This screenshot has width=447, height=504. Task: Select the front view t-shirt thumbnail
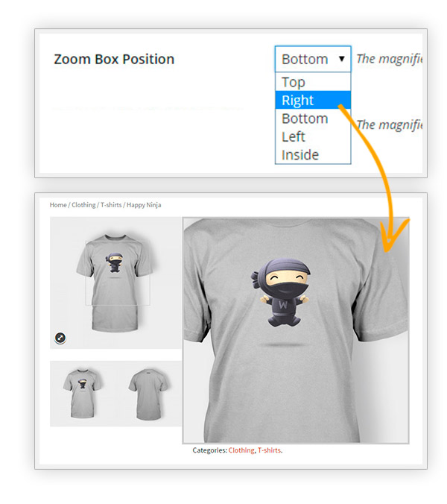(83, 394)
